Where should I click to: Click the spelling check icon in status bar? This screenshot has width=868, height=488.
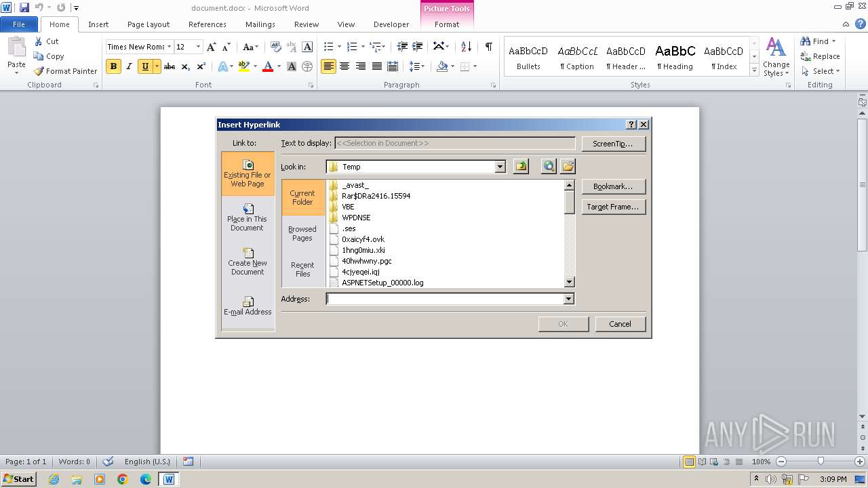(x=108, y=462)
